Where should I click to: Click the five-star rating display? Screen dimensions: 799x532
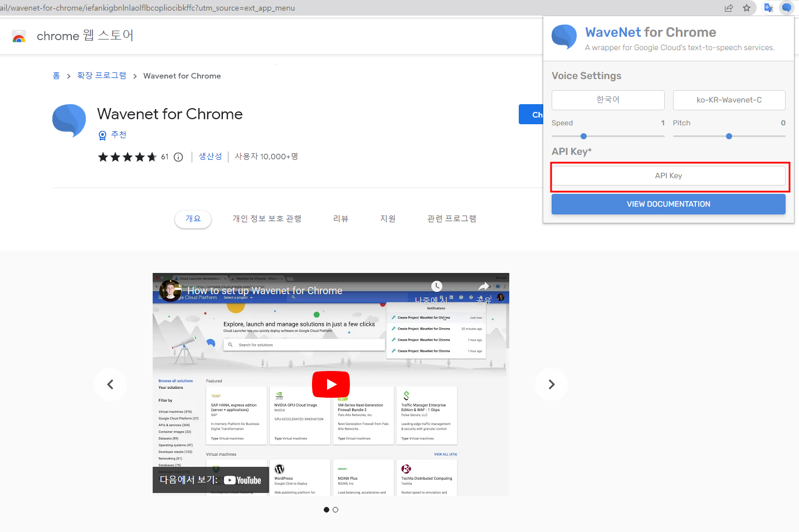(x=128, y=157)
